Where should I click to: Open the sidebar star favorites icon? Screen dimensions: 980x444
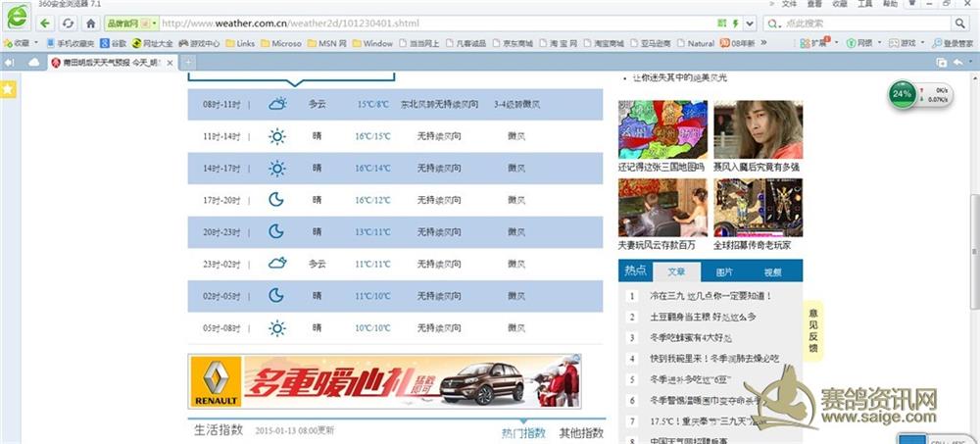[8, 89]
